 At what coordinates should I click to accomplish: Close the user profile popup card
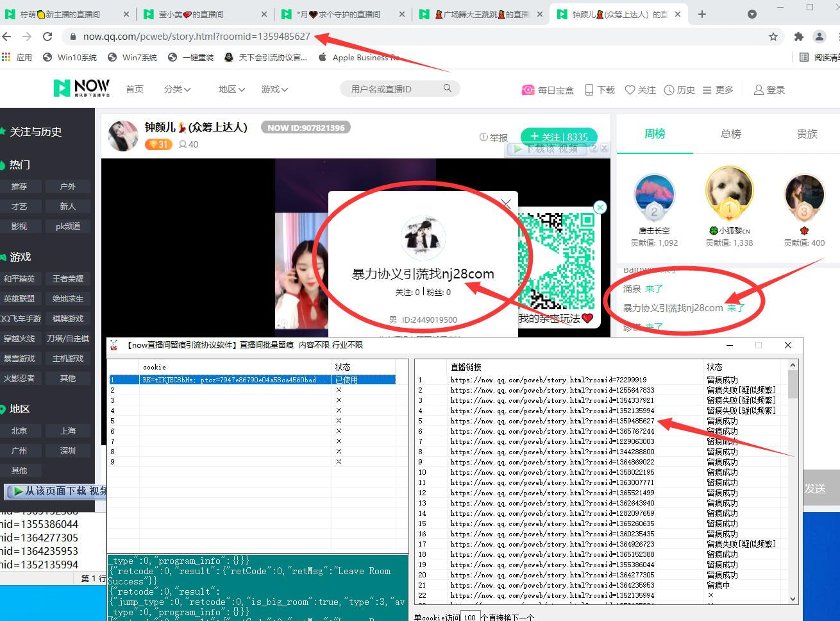tap(506, 203)
